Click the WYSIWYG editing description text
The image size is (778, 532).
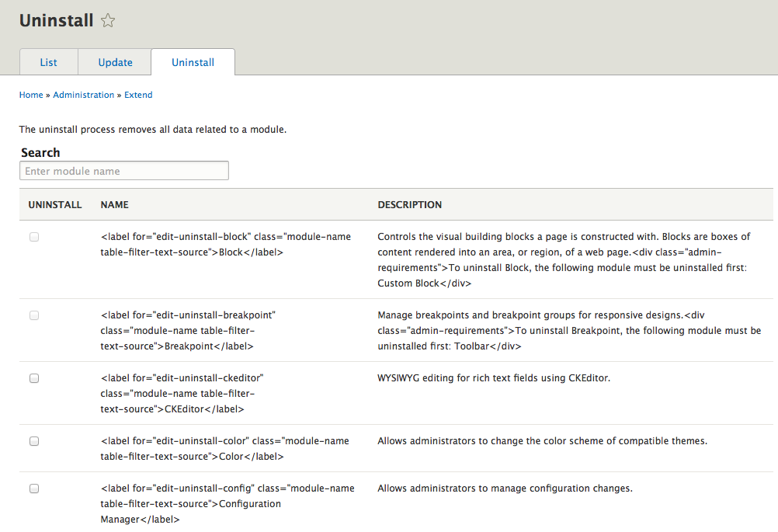point(493,378)
